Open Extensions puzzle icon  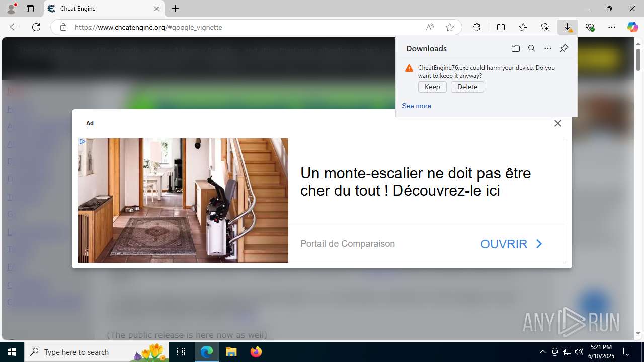pyautogui.click(x=476, y=27)
